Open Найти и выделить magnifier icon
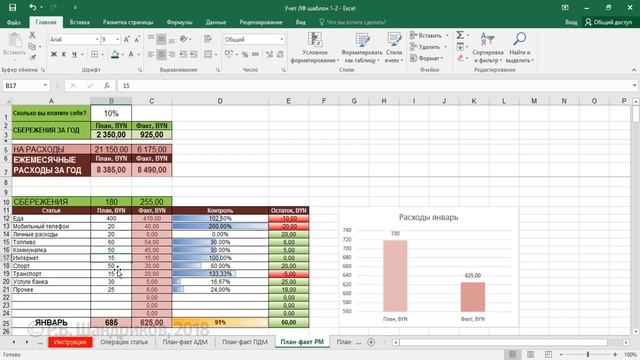Viewport: 640px width, 360px height. 519,40
